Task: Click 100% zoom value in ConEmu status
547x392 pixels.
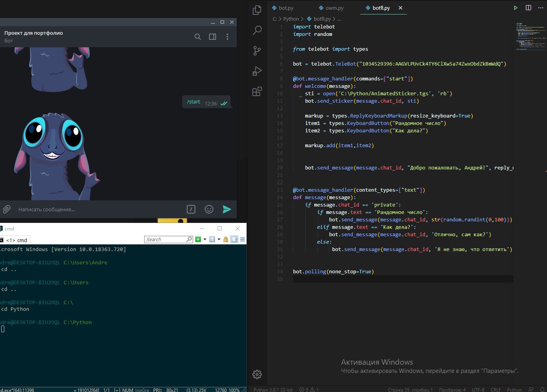Action: [234, 390]
